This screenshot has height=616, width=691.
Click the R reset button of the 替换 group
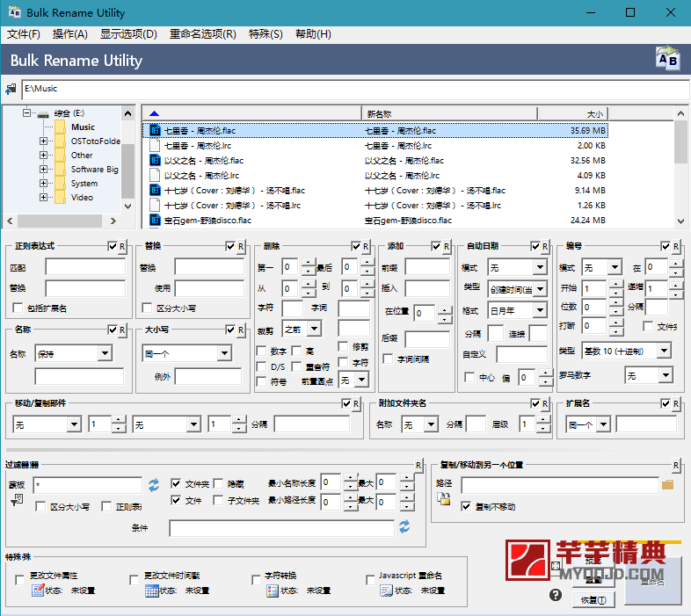(x=241, y=246)
